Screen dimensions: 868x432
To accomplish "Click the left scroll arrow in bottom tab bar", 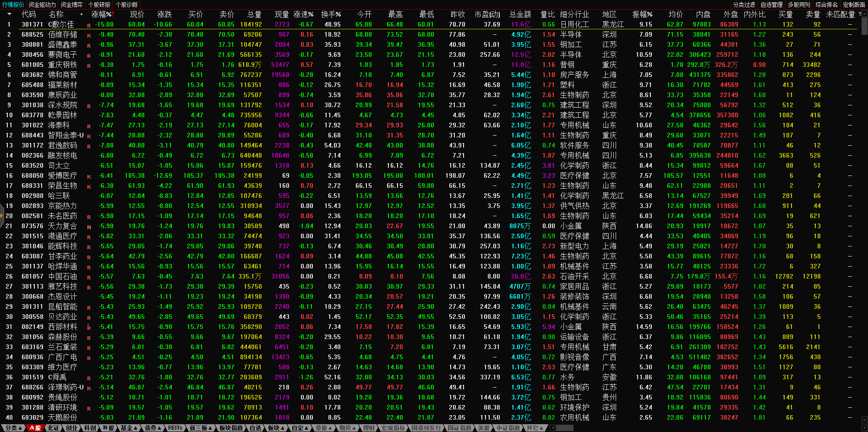I will click(552, 428).
